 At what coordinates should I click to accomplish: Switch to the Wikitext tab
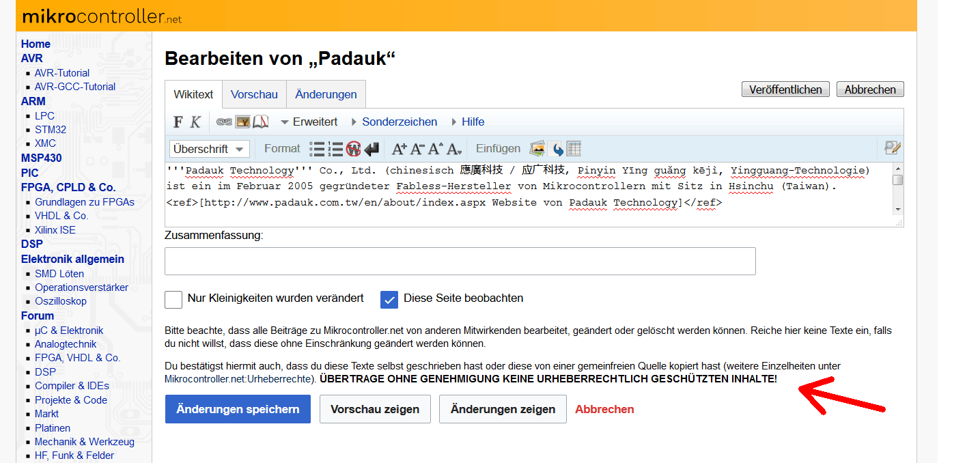tap(193, 94)
